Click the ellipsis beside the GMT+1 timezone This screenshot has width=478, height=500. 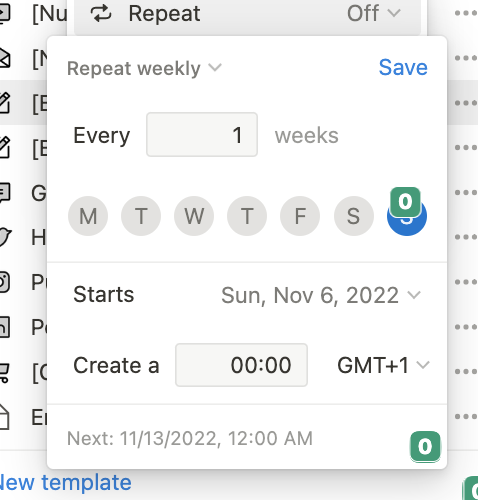point(466,372)
